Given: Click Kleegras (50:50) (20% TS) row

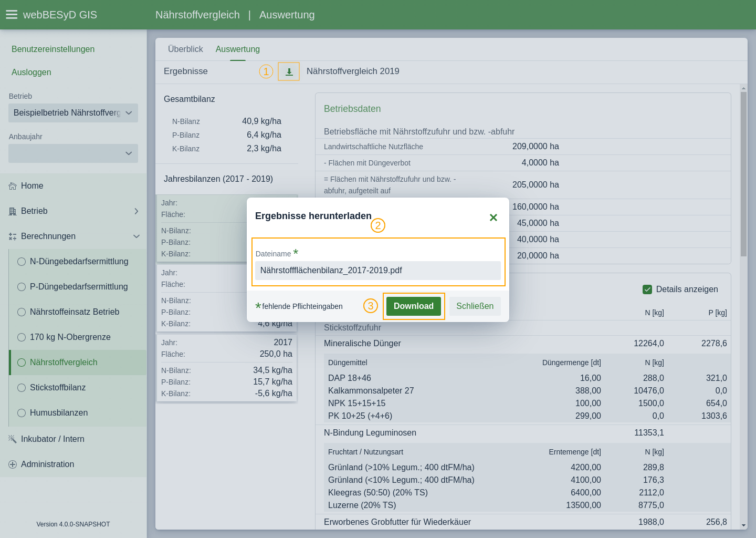Looking at the screenshot, I should point(527,493).
